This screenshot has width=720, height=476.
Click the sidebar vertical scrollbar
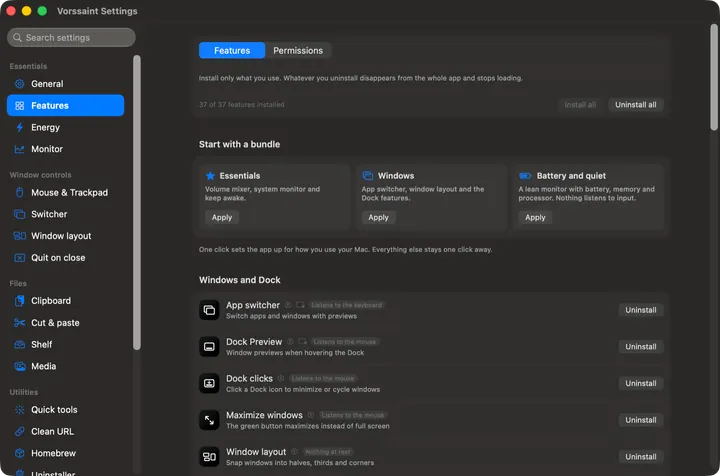tap(136, 202)
